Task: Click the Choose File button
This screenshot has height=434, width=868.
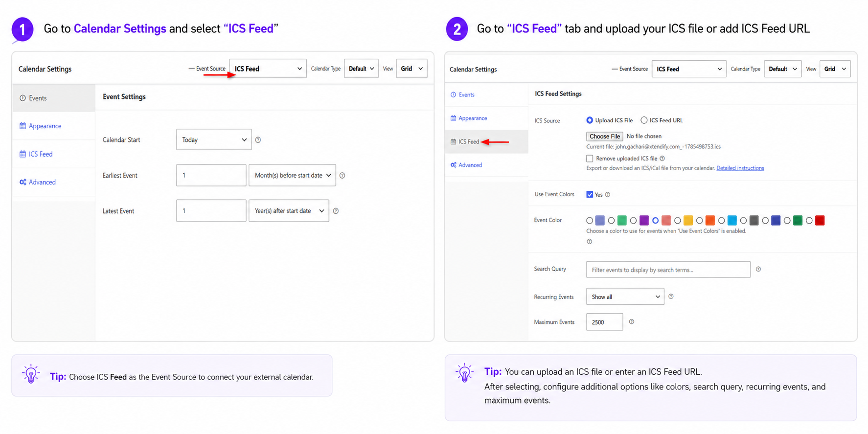Action: (604, 137)
